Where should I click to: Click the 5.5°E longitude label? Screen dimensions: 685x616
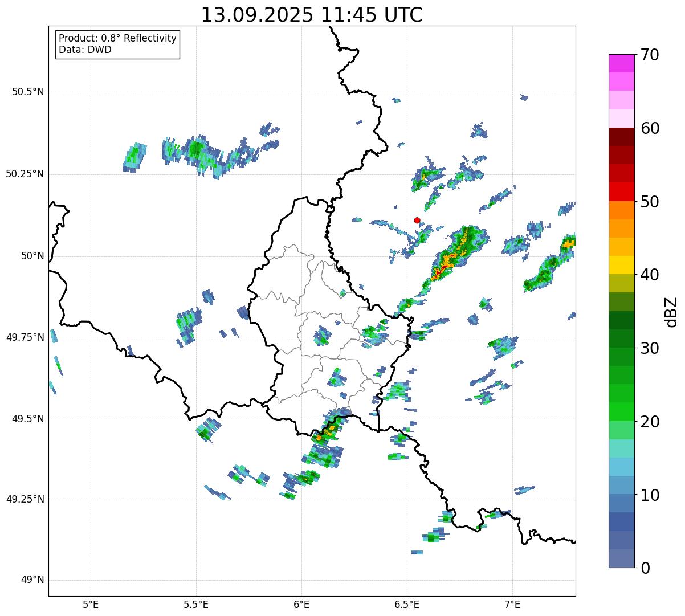(x=196, y=605)
